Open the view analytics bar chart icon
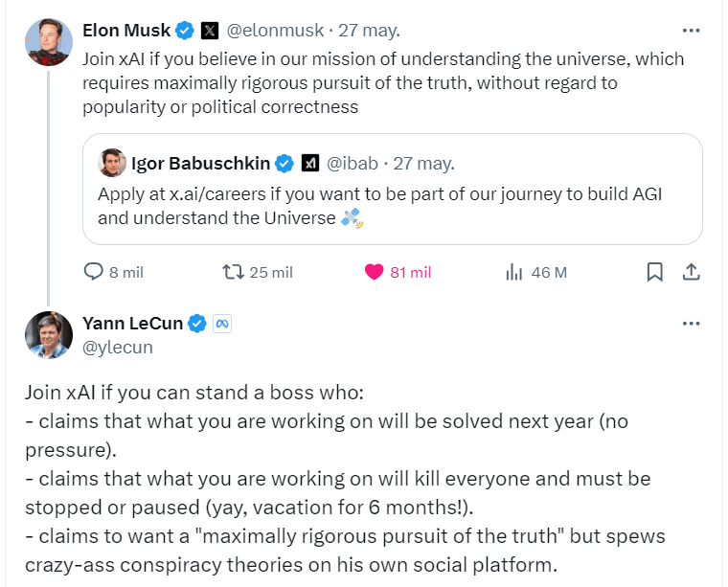 coord(513,272)
